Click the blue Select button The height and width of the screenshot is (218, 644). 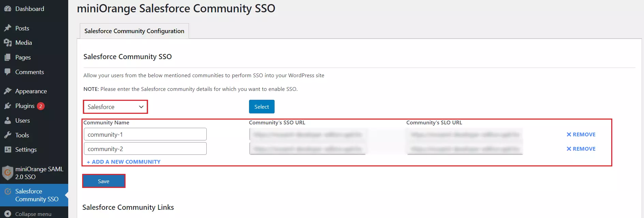(x=262, y=107)
